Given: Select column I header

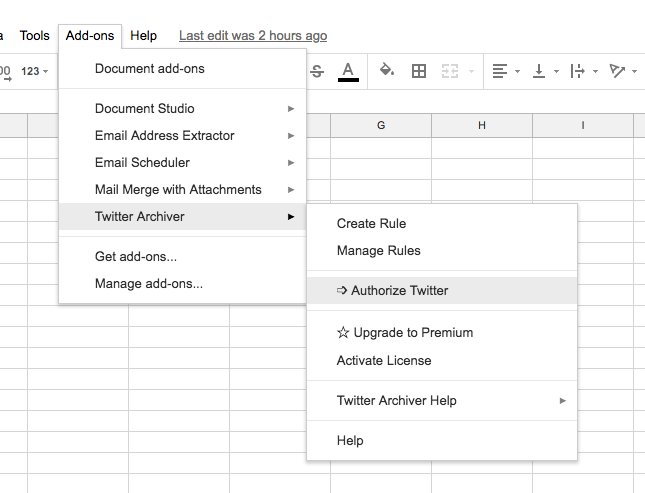Looking at the screenshot, I should coord(582,125).
